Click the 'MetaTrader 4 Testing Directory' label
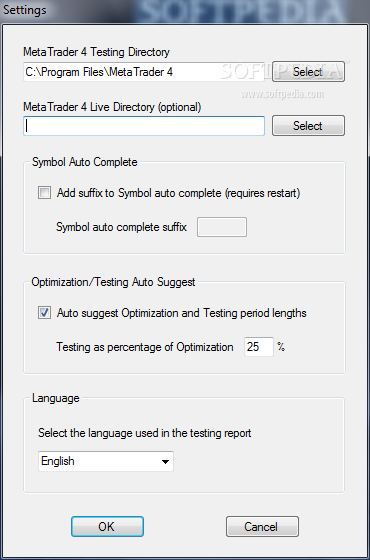370x560 pixels. coord(96,52)
